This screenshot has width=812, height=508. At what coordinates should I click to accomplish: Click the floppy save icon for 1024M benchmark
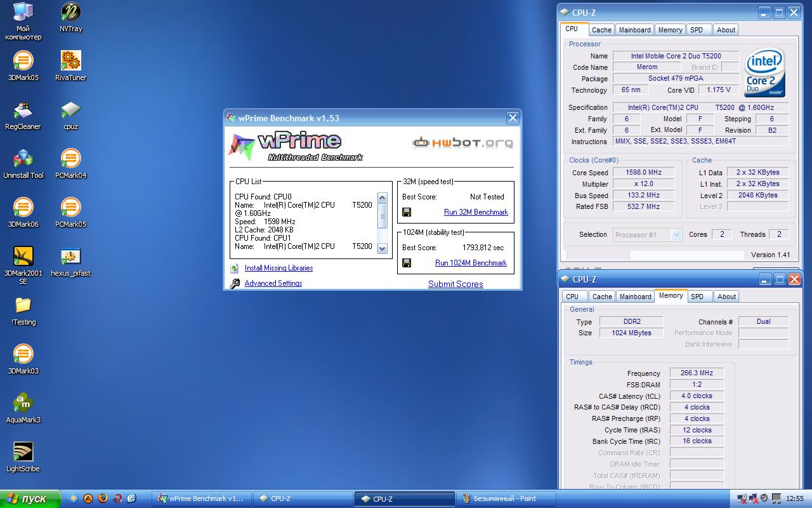407,263
